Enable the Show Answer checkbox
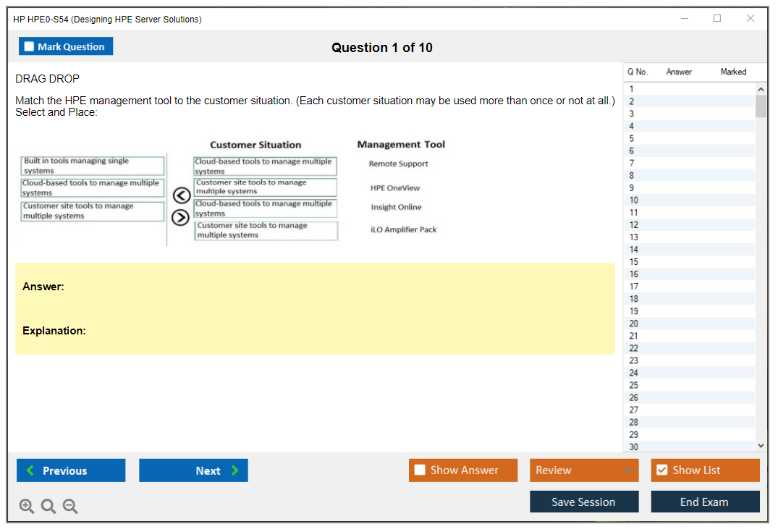Screen dimensions: 778x532 [420, 470]
